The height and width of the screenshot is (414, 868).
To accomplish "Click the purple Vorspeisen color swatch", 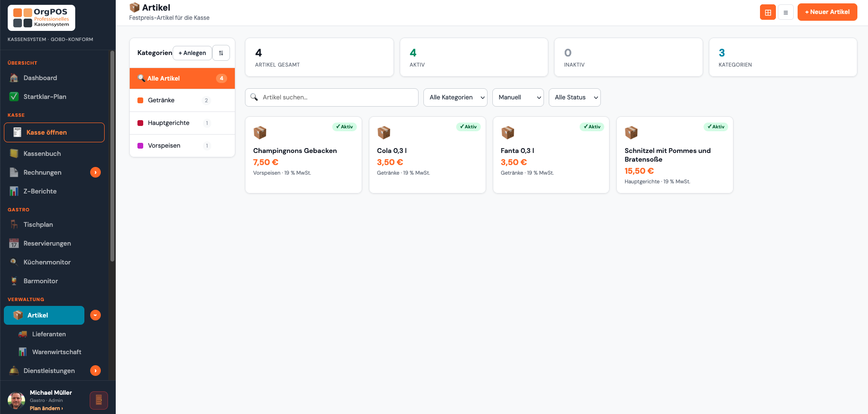I will 140,146.
